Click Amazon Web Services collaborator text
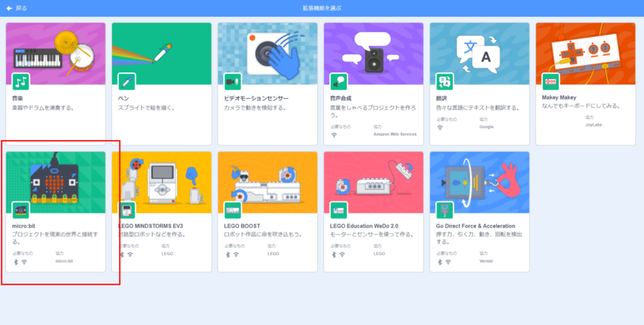 click(x=395, y=134)
